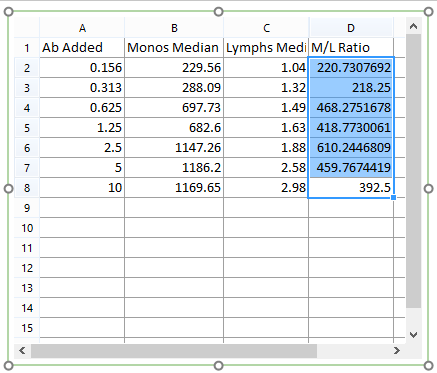Select the cell containing 1.49
Screen dimensions: 437x373
[266, 108]
